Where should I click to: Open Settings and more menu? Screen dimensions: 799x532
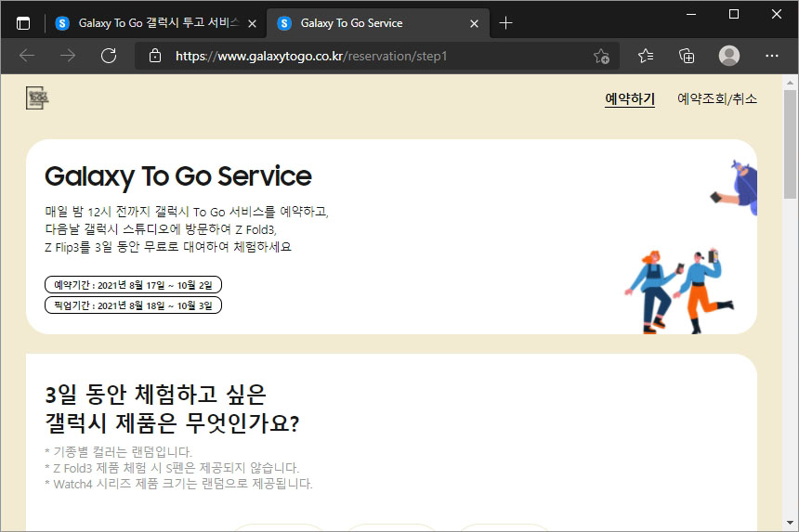tap(772, 56)
